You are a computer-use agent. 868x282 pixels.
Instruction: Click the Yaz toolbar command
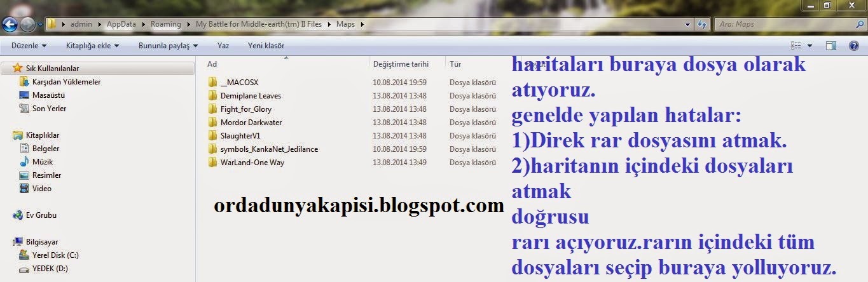coord(223,46)
